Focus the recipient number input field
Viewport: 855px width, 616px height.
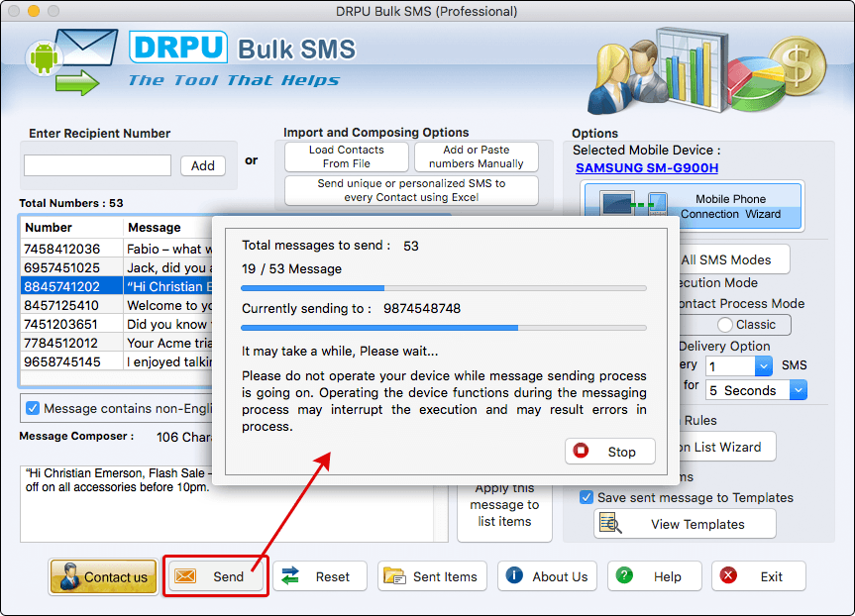(x=98, y=165)
